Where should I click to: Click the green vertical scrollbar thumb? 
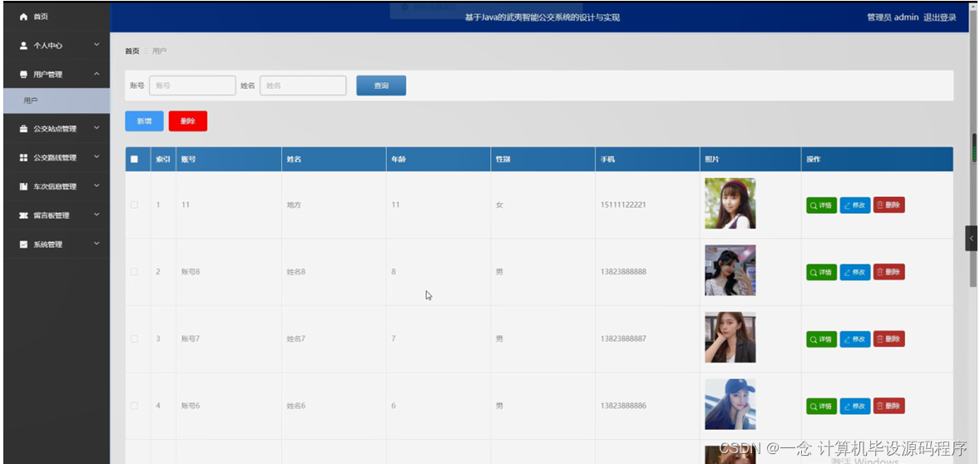point(973,148)
